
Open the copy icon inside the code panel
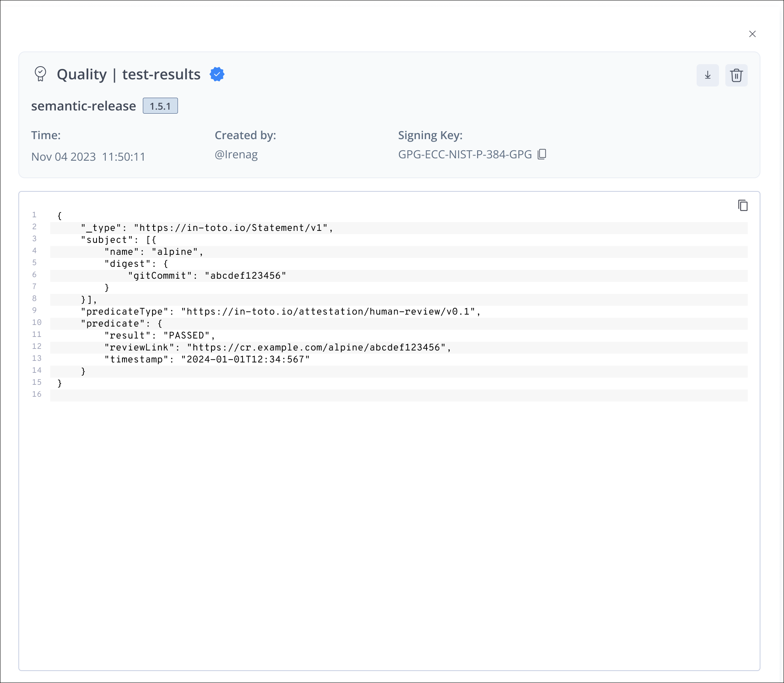click(743, 205)
